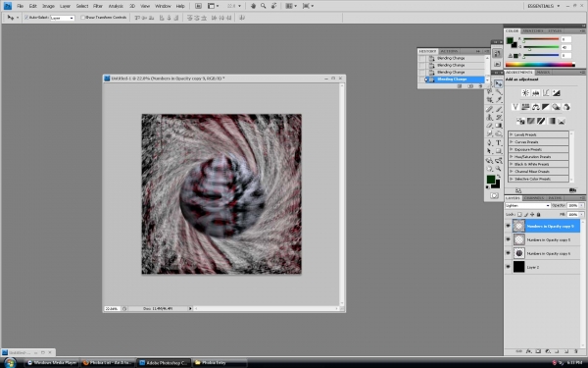Select the Healing Brush tool
This screenshot has width=588, height=368.
489,109
